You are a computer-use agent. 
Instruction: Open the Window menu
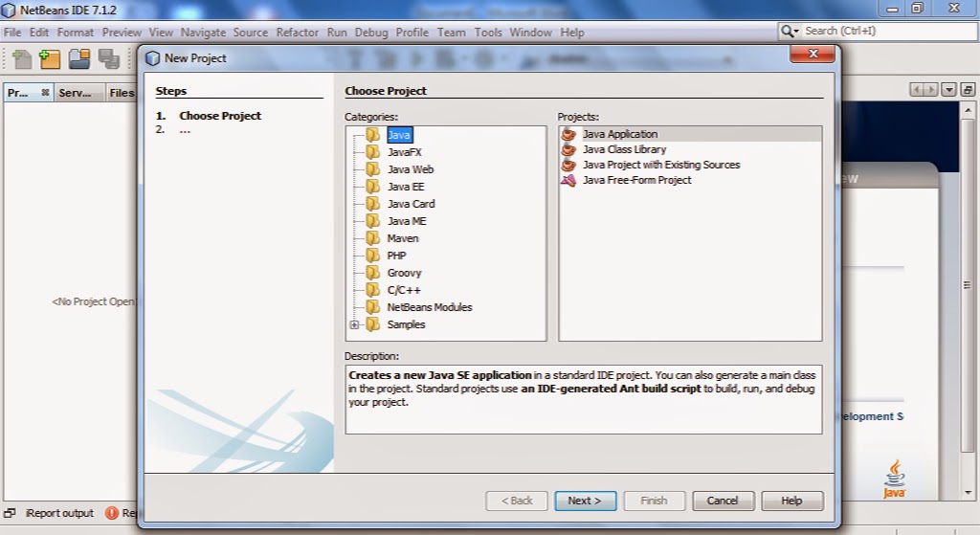click(x=530, y=32)
